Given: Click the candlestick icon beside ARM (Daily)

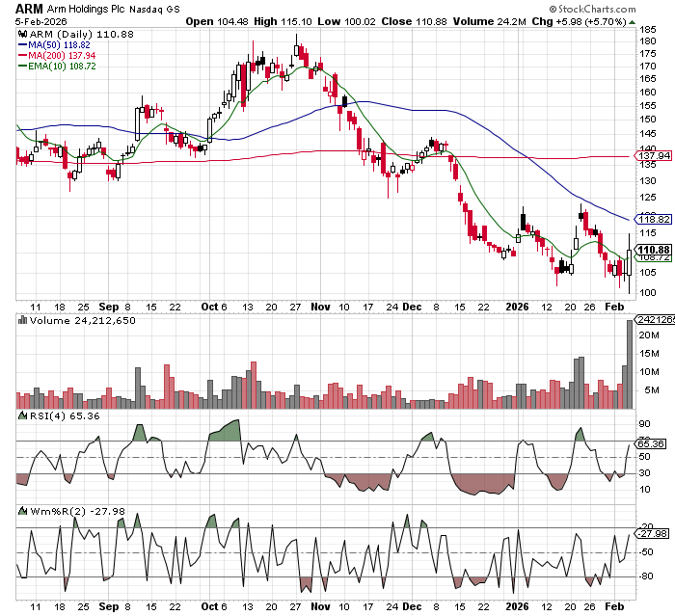Looking at the screenshot, I should [22, 34].
